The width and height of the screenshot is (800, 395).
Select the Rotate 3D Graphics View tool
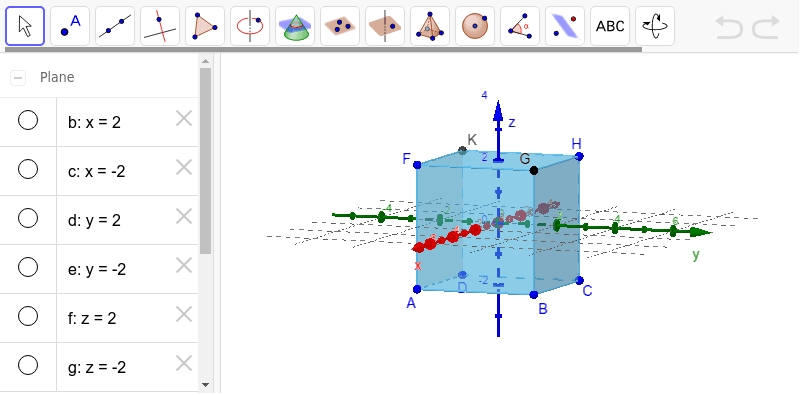[655, 26]
